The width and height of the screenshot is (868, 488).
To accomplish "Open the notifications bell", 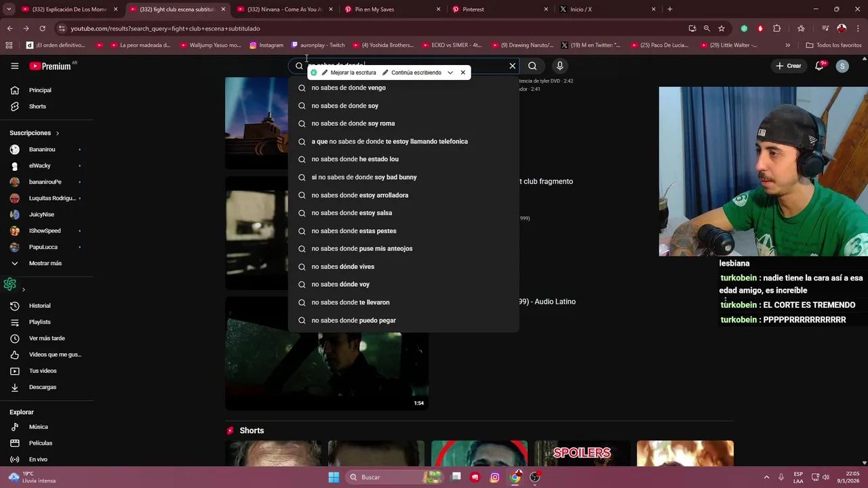I will click(x=819, y=66).
